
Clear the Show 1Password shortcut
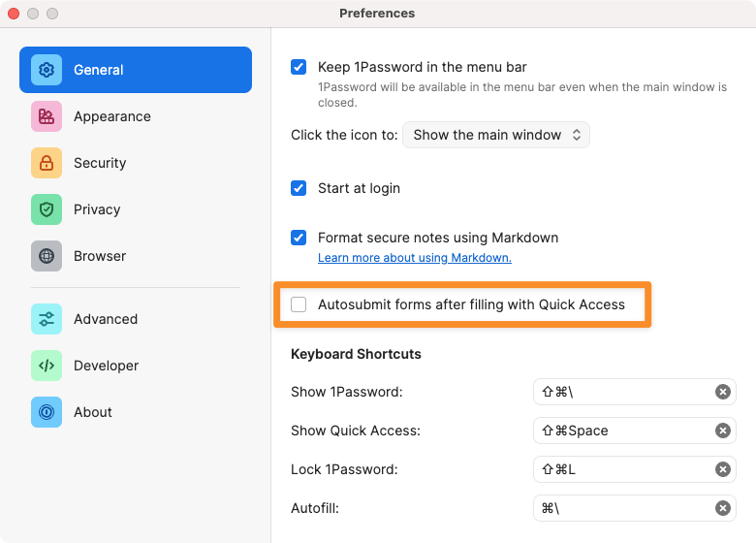pyautogui.click(x=722, y=392)
